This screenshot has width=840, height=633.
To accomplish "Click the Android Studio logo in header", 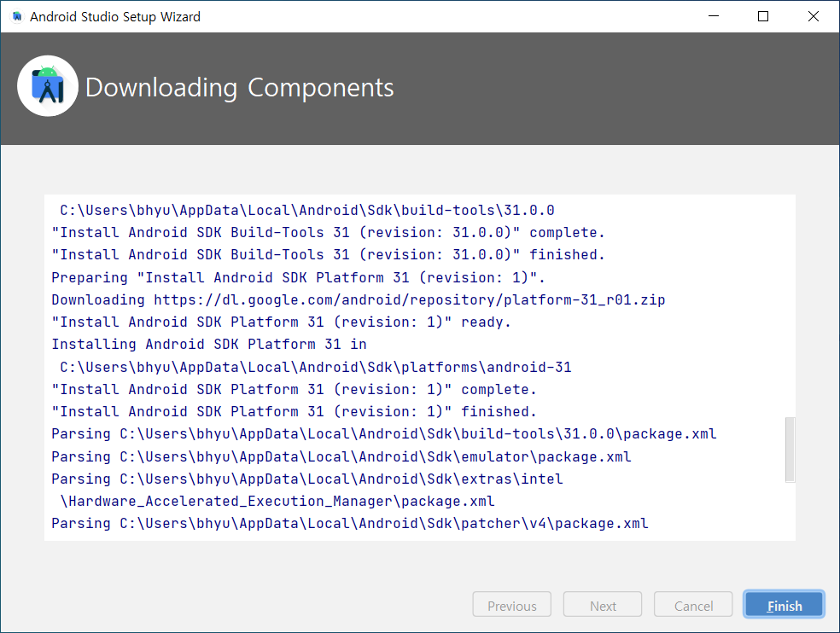I will point(48,85).
